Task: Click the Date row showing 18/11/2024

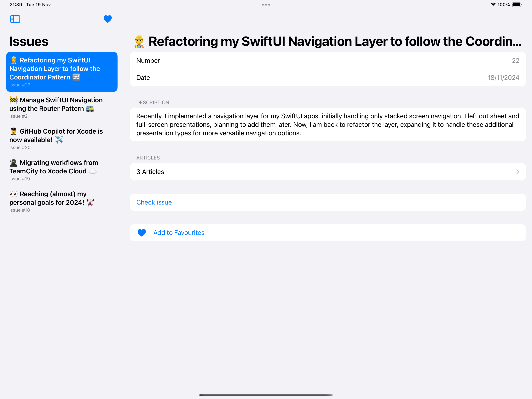Action: pyautogui.click(x=327, y=78)
